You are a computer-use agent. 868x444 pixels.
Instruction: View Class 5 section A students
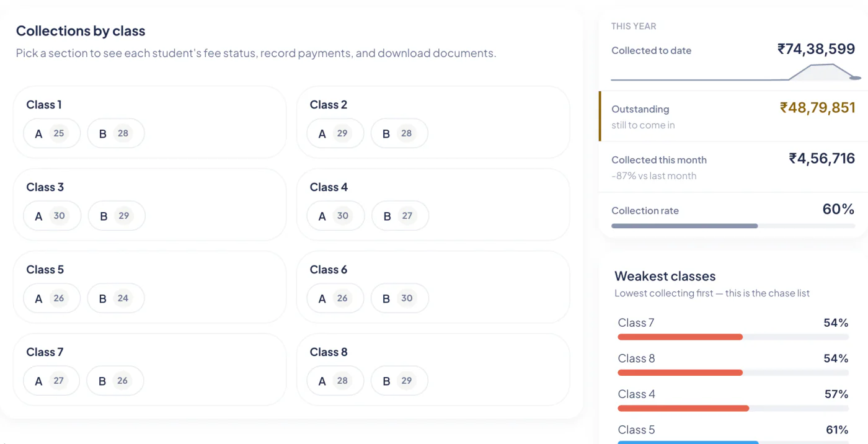[52, 298]
